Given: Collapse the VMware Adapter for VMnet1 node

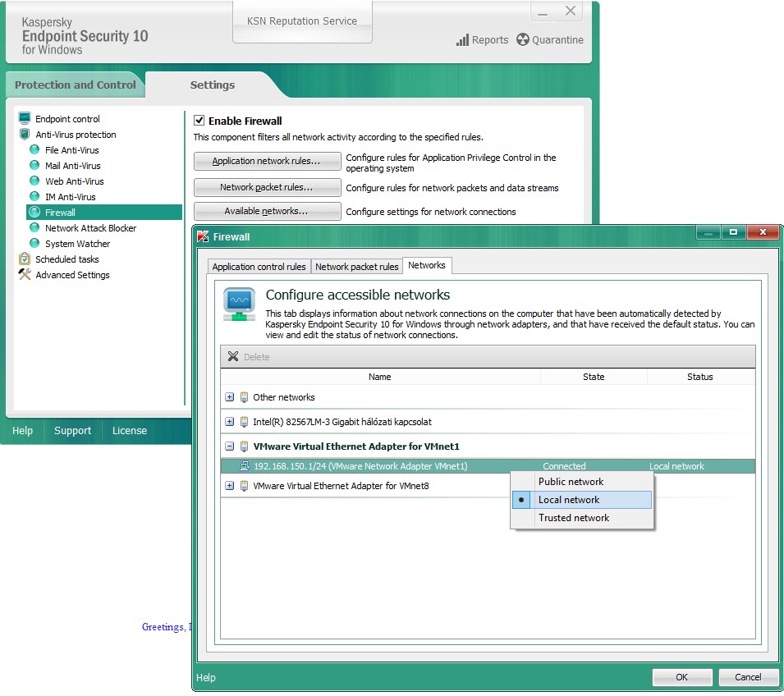Looking at the screenshot, I should pyautogui.click(x=230, y=446).
